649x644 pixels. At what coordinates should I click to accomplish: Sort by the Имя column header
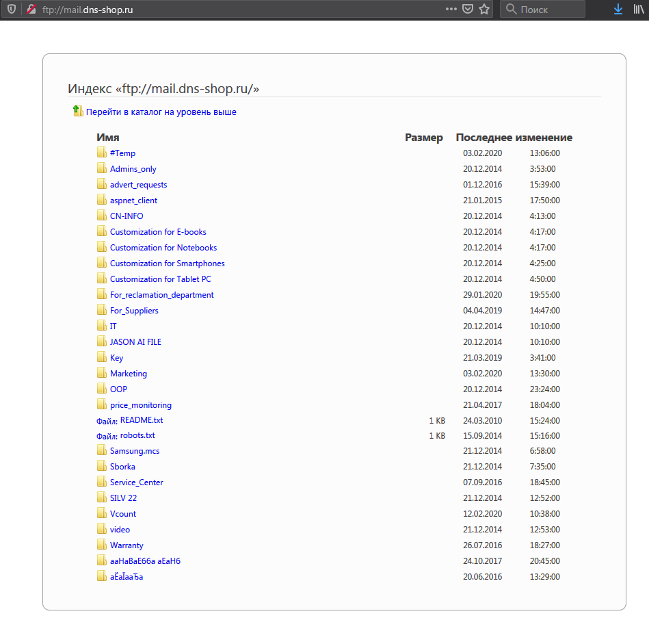pos(108,138)
